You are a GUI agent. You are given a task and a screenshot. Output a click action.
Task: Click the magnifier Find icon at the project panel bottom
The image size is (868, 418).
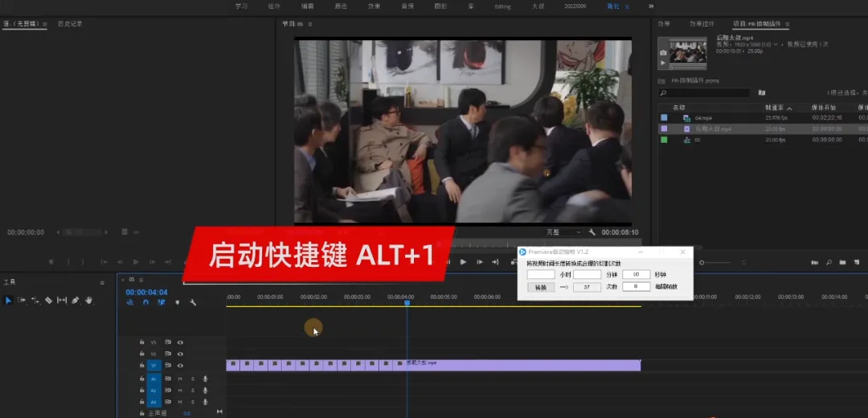coord(829,262)
